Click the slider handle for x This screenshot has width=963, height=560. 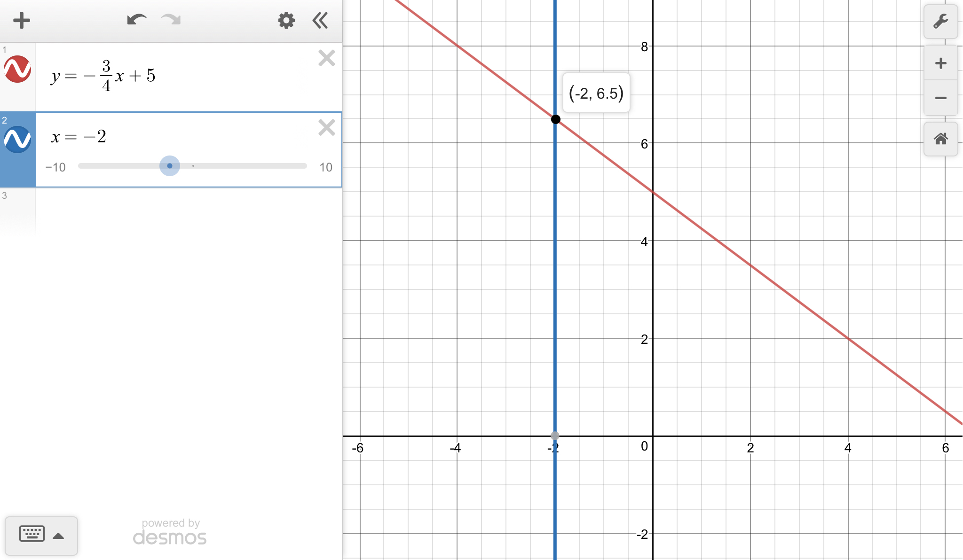(x=170, y=166)
